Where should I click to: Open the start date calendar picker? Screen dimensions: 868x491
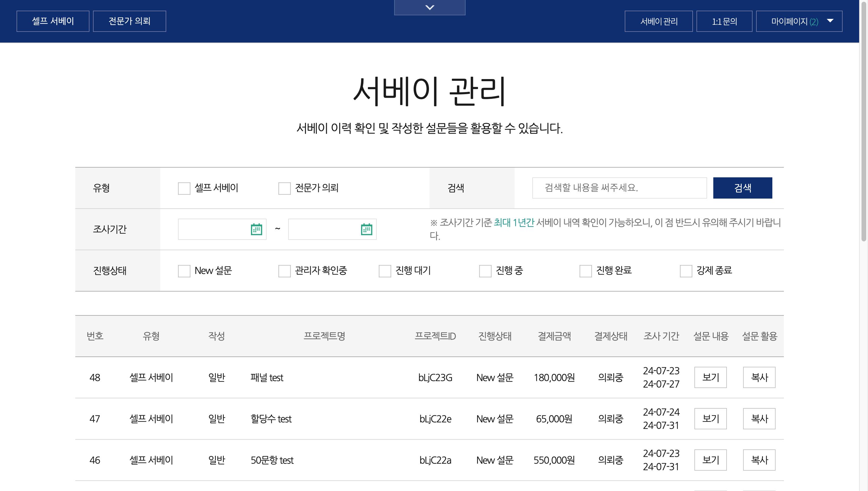[256, 229]
